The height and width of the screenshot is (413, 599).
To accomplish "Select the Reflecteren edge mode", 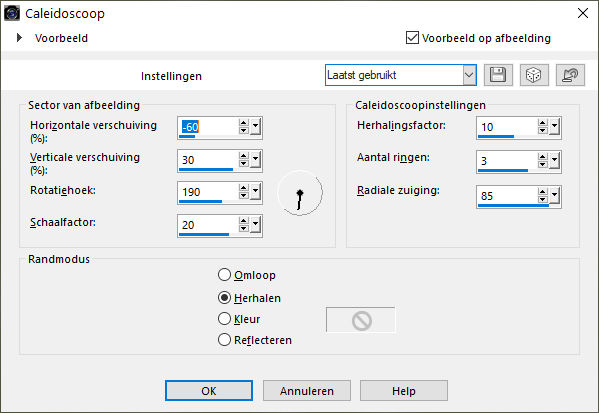I will point(224,340).
